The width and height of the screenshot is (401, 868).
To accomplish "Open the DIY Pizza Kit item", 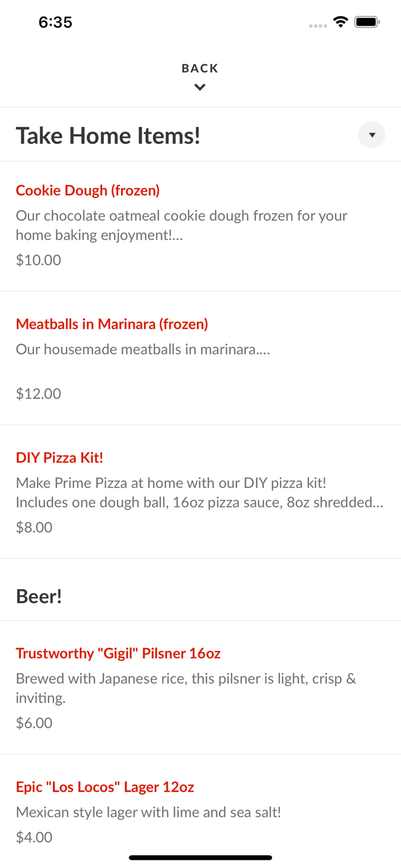I will (x=59, y=457).
